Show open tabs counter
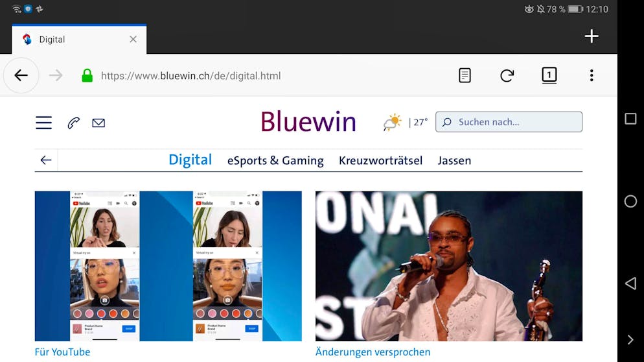The width and height of the screenshot is (644, 362). (549, 75)
